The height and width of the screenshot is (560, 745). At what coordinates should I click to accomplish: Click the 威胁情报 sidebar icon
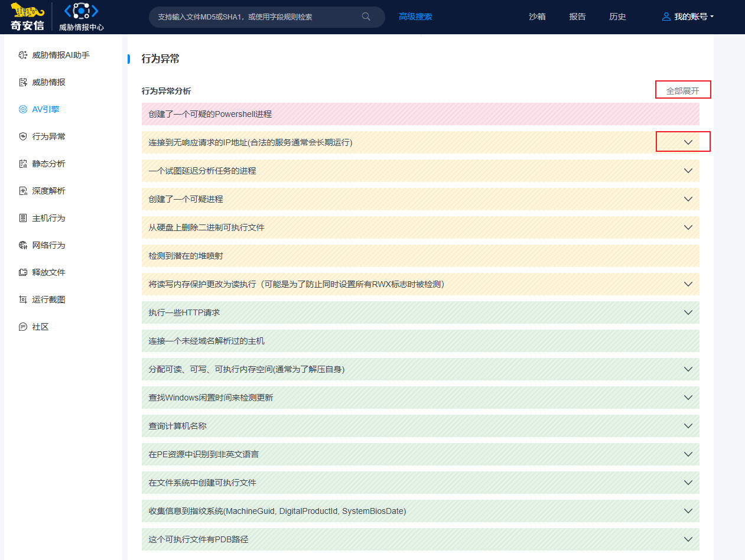[x=23, y=82]
